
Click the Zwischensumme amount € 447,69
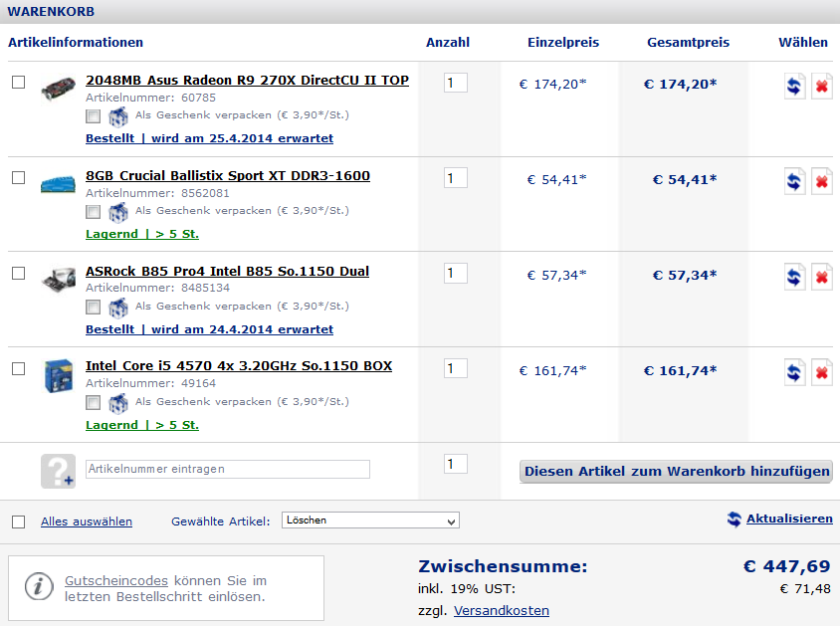[787, 566]
